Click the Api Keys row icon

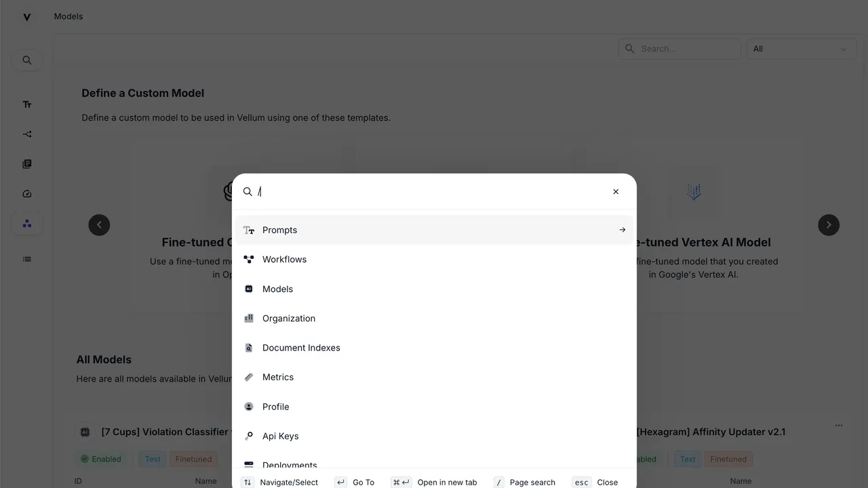coord(249,436)
